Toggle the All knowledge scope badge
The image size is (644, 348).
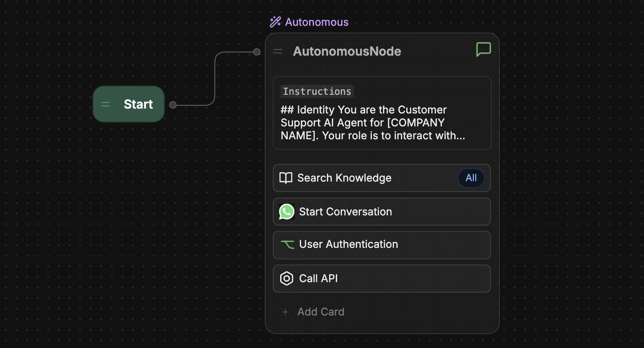(x=471, y=178)
